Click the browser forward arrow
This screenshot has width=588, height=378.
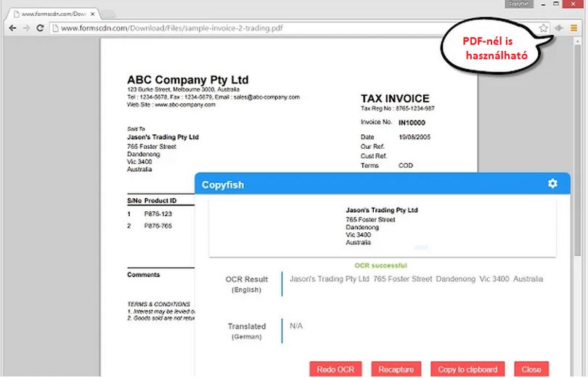pos(26,28)
